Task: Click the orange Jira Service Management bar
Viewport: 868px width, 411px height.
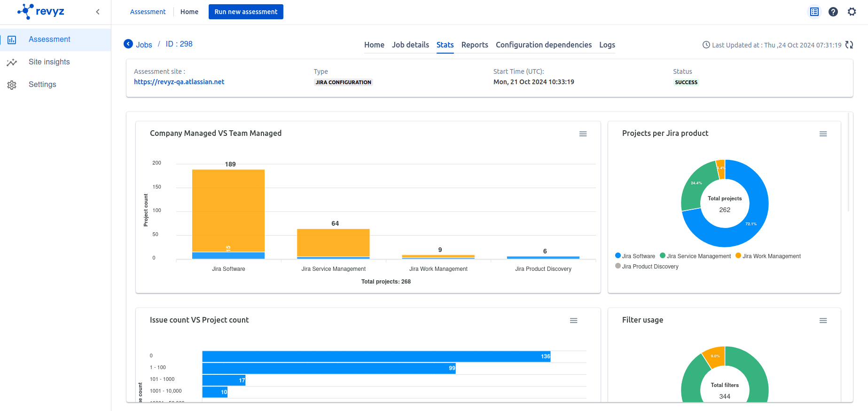Action: coord(333,243)
